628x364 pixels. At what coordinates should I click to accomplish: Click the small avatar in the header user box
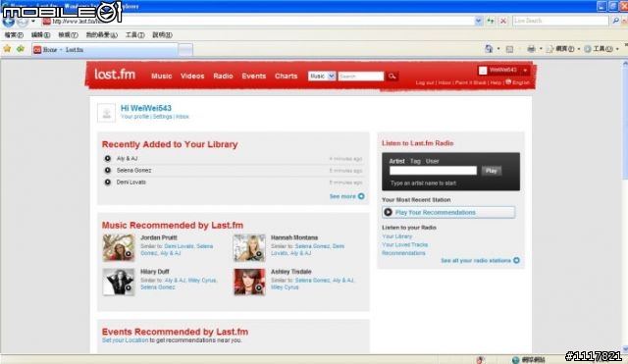[x=483, y=71]
